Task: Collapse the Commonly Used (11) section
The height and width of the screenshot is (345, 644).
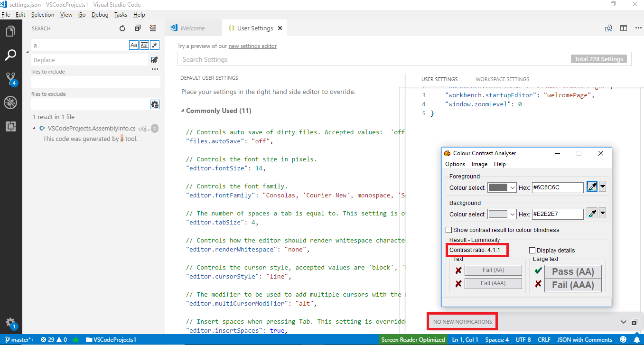Action: click(x=183, y=111)
